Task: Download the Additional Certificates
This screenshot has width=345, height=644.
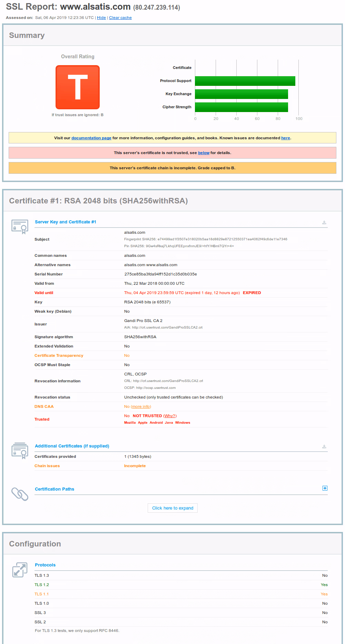Action: (324, 446)
